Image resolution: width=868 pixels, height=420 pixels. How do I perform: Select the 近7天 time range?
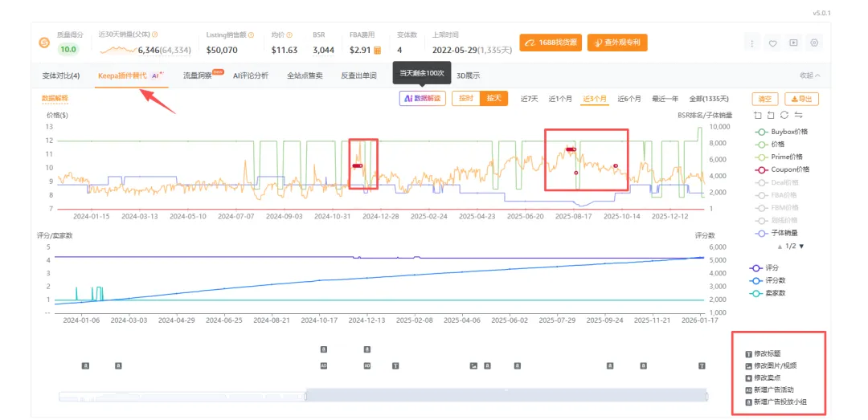tap(529, 99)
